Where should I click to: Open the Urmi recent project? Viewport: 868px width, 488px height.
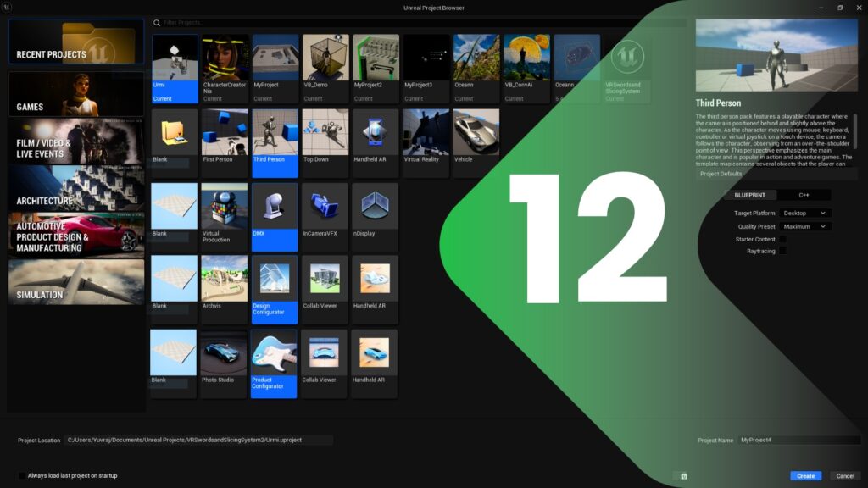click(x=175, y=69)
